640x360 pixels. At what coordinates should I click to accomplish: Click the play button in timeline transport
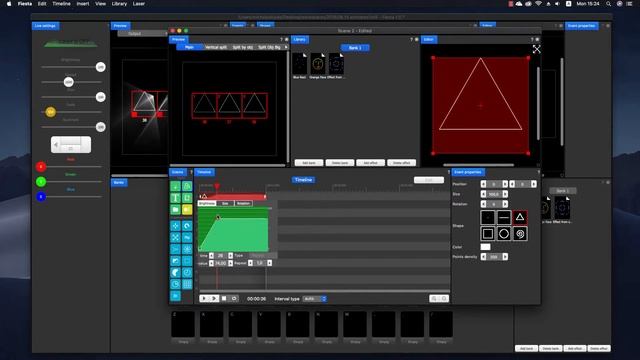204,298
